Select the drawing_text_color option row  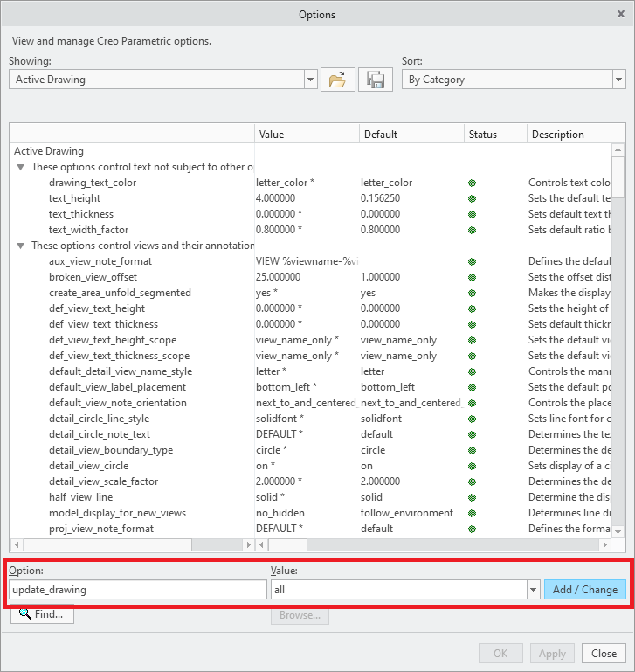[93, 183]
